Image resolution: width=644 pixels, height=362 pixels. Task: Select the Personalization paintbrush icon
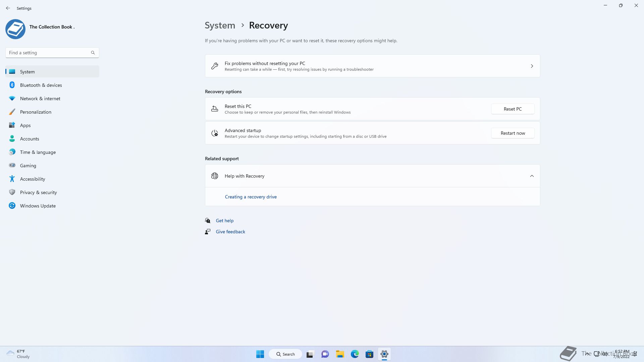[12, 112]
